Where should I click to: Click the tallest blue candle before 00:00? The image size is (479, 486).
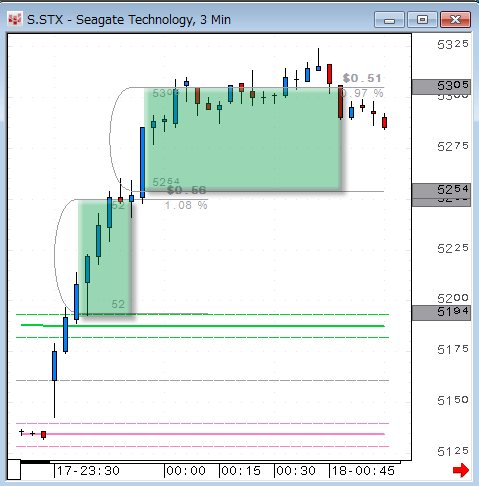(x=142, y=163)
